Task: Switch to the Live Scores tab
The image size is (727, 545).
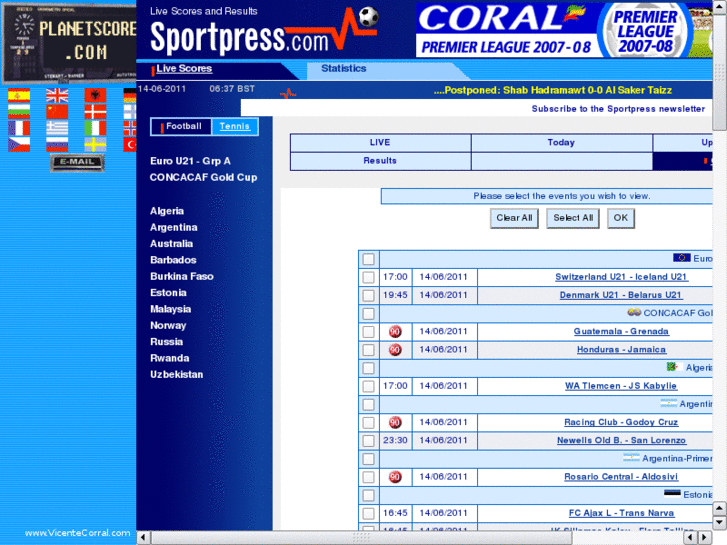Action: [x=184, y=69]
